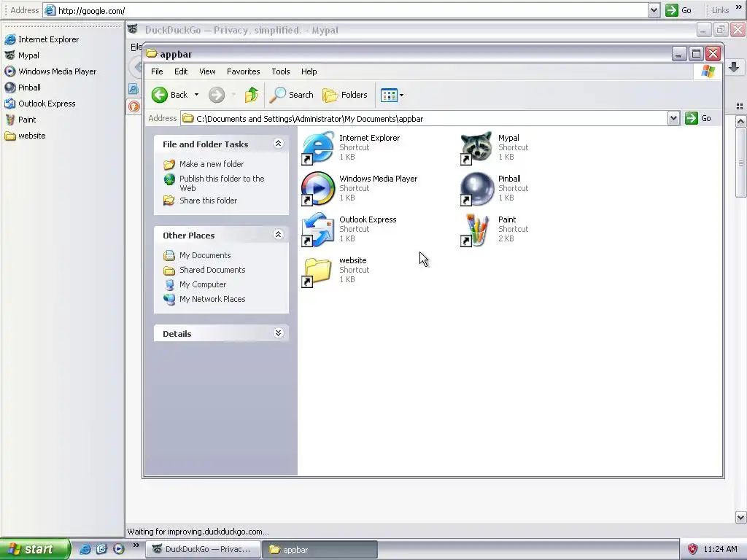Screen dimensions: 747x560
Task: Click the Mypal download arrow icon
Action: [x=734, y=67]
